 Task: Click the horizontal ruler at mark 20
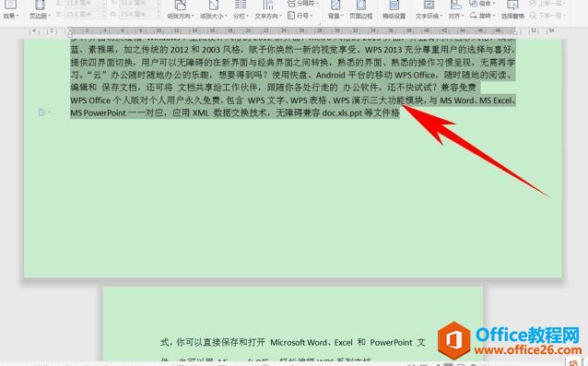(x=248, y=30)
